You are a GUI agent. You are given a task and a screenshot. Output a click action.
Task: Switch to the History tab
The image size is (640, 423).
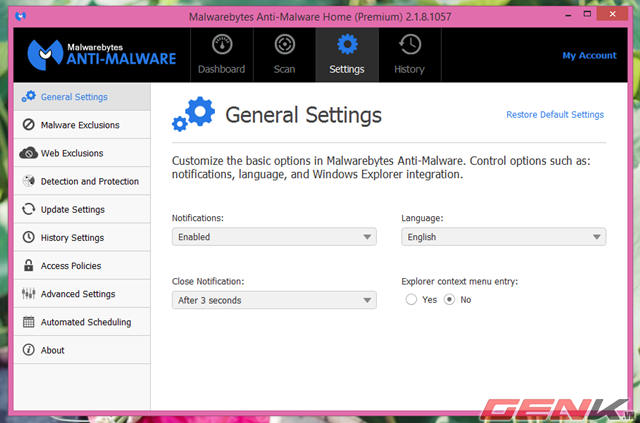point(410,55)
